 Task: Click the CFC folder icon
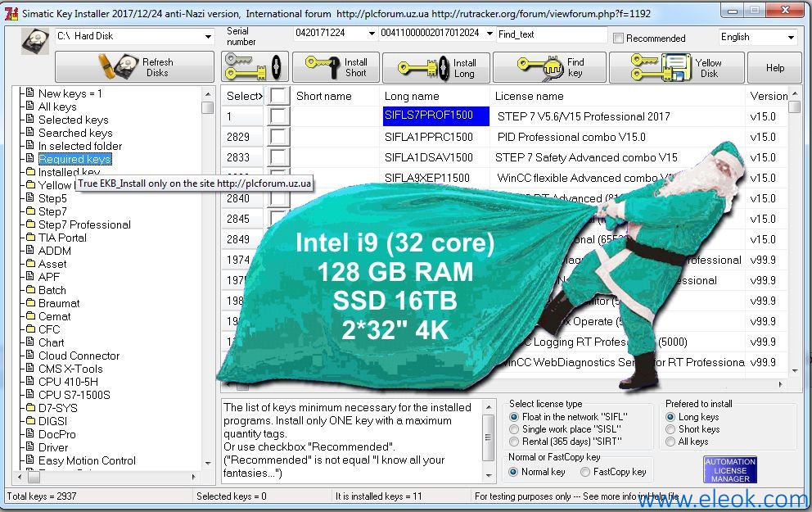click(30, 328)
